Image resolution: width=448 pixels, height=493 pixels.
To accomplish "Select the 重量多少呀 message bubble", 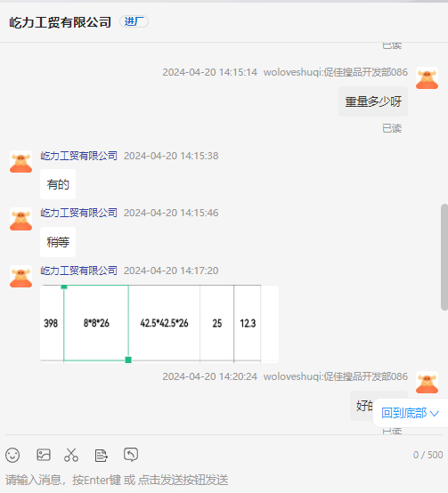I will (373, 101).
